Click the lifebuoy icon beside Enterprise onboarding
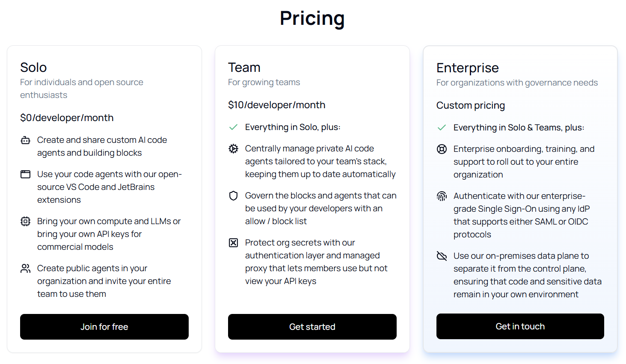The width and height of the screenshot is (626, 364). (442, 149)
